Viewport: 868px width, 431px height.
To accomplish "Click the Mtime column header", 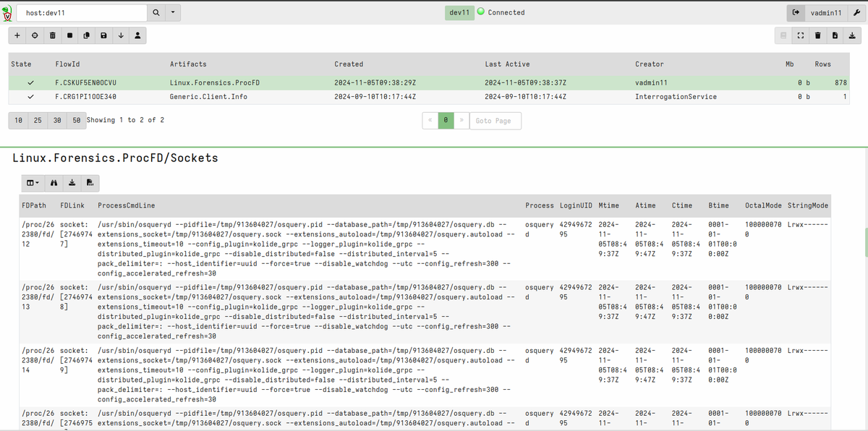I will [x=609, y=206].
